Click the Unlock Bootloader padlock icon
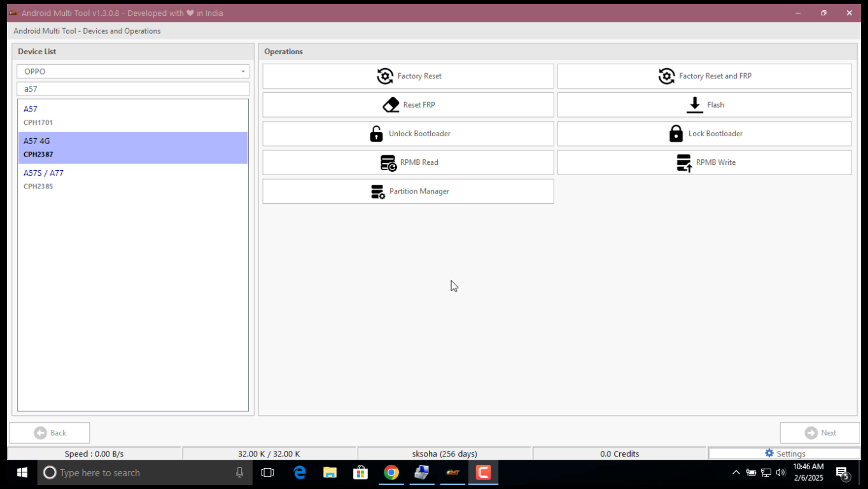 click(x=377, y=134)
